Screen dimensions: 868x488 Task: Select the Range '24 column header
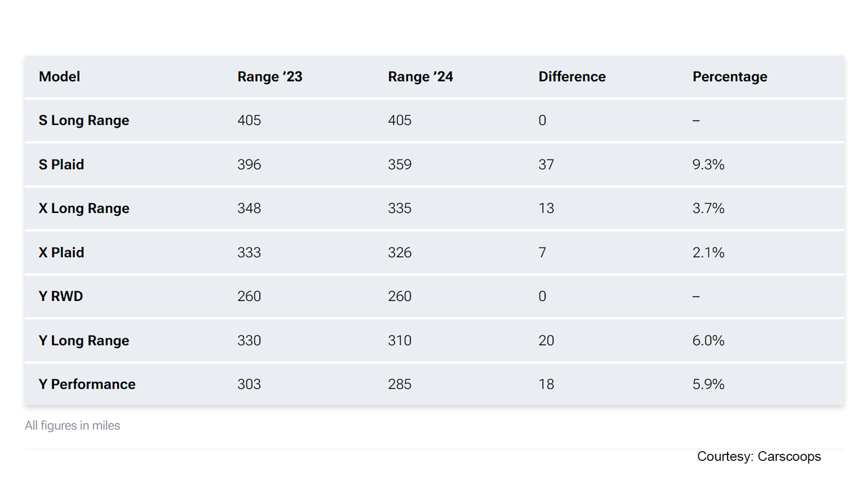[x=420, y=77]
